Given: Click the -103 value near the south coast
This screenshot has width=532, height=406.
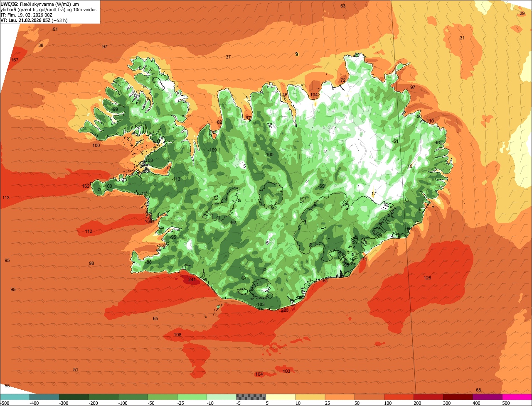Looking at the screenshot, I should coord(260,304).
